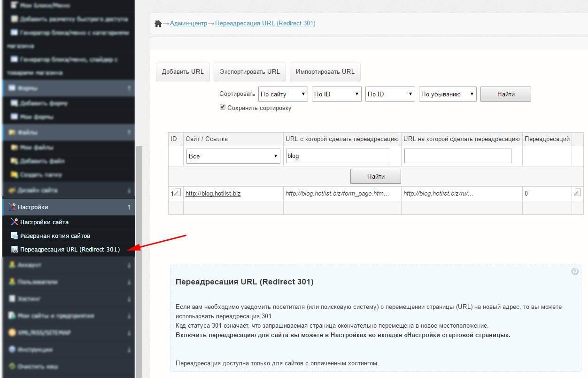588x378 pixels.
Task: Click the tools icon of Настройки section
Action: click(x=12, y=207)
